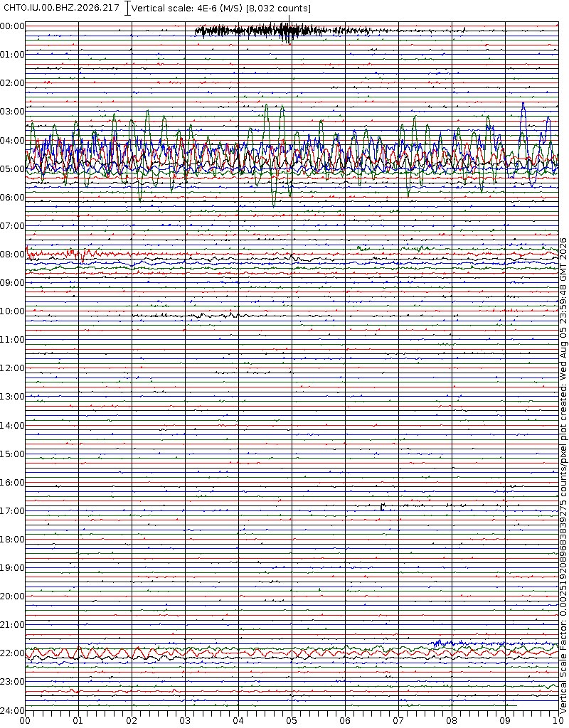This screenshot has height=728, width=569.
Task: Select the 09:00 hour label
Action: (13, 282)
